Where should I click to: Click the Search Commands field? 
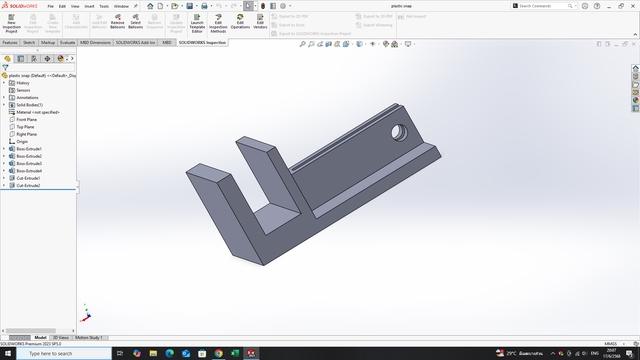point(543,6)
